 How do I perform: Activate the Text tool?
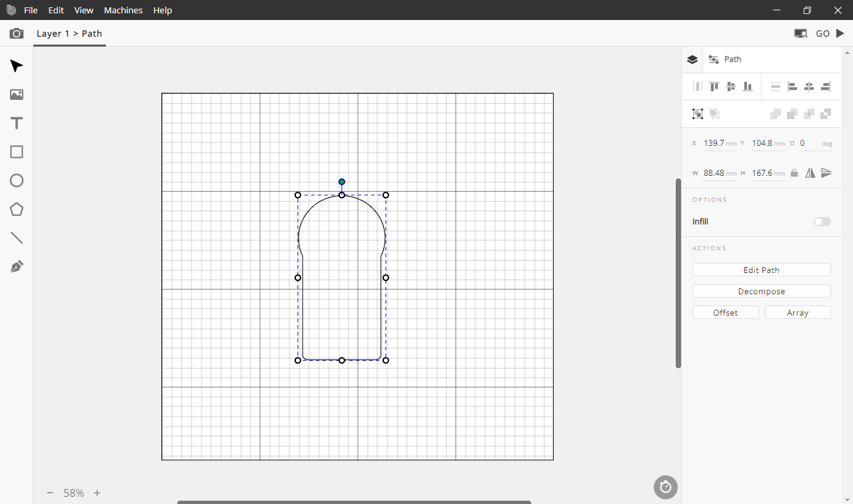click(x=17, y=123)
